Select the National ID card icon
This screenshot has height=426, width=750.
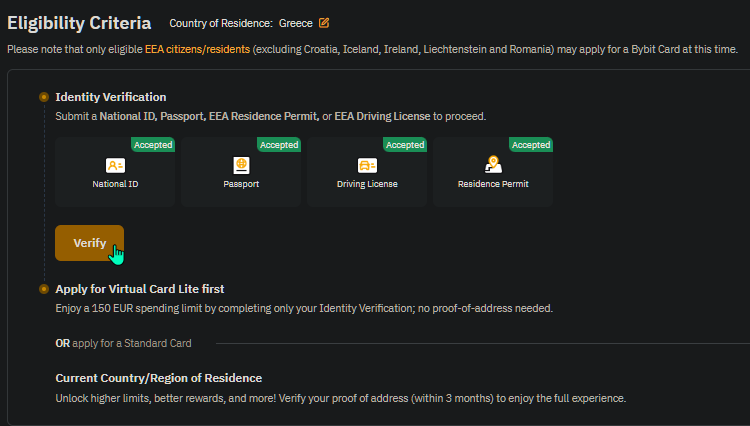click(x=115, y=165)
